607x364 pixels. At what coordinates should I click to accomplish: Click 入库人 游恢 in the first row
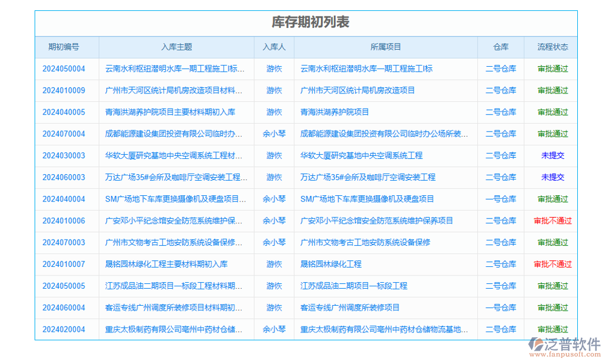click(x=273, y=69)
